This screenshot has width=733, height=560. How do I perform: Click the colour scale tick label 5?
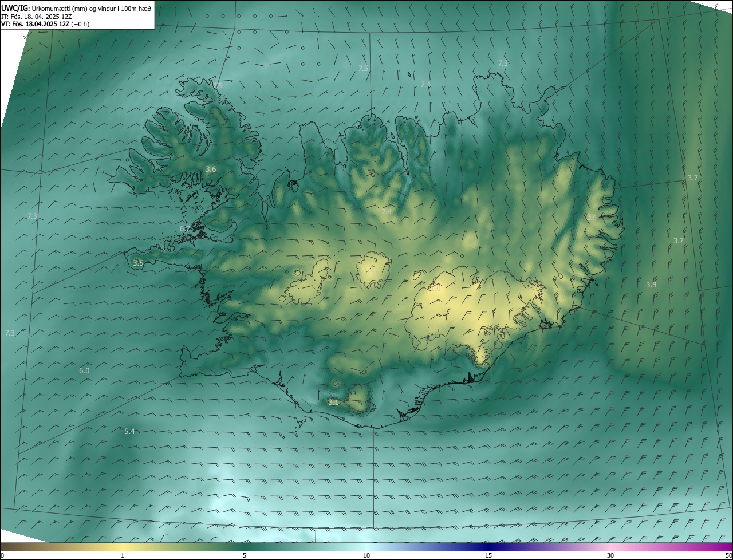click(245, 556)
